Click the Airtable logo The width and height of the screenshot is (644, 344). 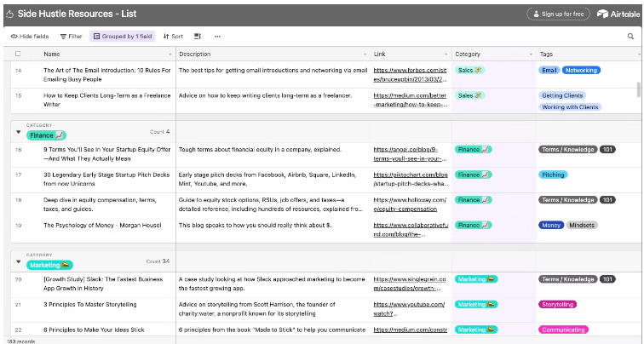[618, 14]
